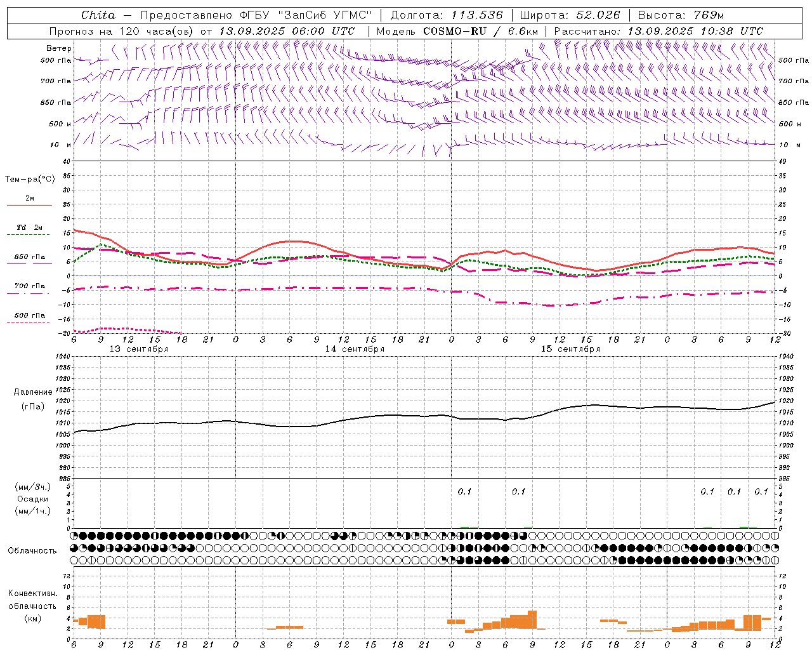The image size is (812, 650).
Task: Click the '15 сентября' date label
Action: click(x=570, y=348)
